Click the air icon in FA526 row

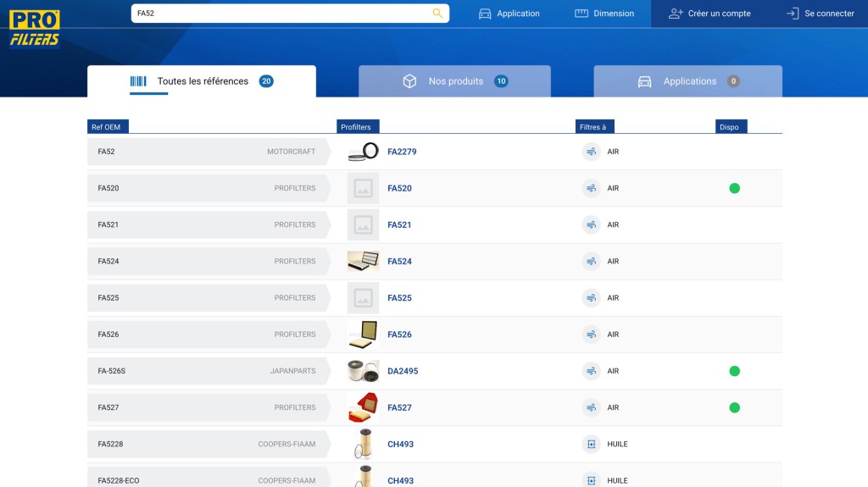click(591, 335)
